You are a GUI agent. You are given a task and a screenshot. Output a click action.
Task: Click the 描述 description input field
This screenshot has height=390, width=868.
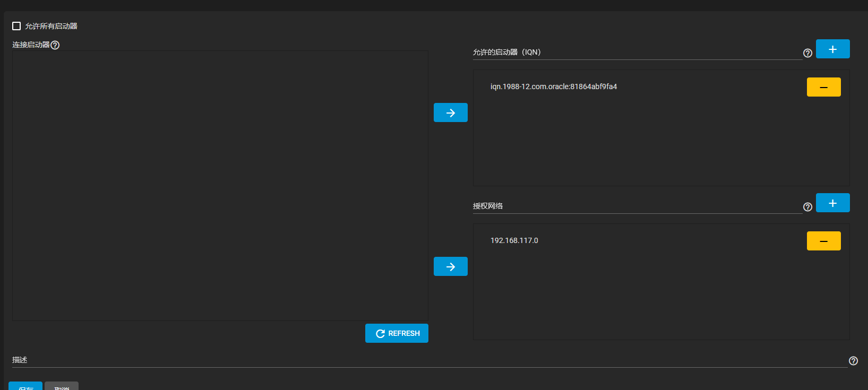(x=425, y=360)
